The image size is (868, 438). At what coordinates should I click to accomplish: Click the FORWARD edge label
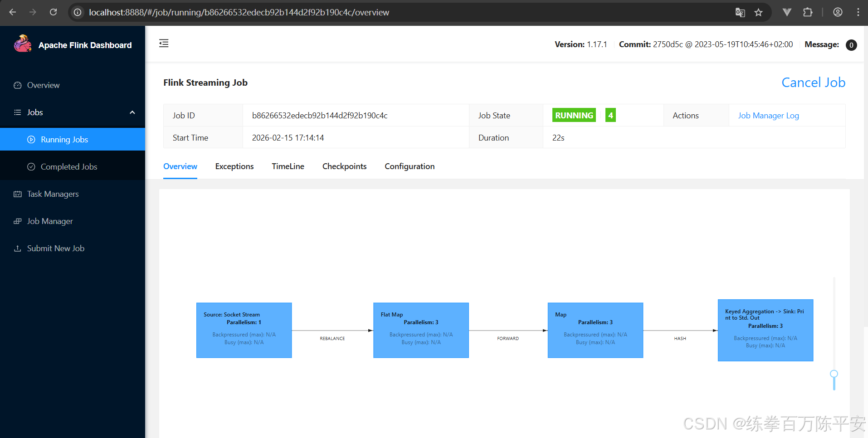click(x=508, y=339)
